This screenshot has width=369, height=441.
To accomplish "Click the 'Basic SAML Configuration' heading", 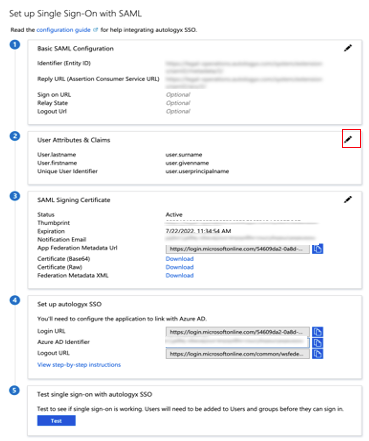I will (75, 49).
